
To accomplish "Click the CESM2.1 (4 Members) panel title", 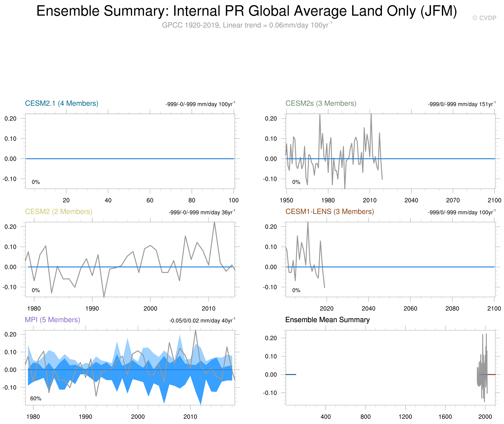I will click(x=62, y=103).
